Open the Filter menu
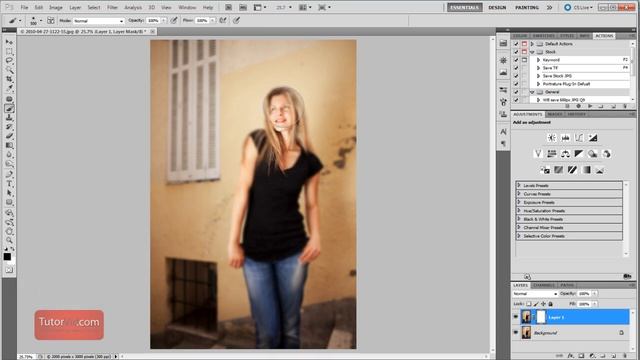The height and width of the screenshot is (360, 640). click(112, 7)
